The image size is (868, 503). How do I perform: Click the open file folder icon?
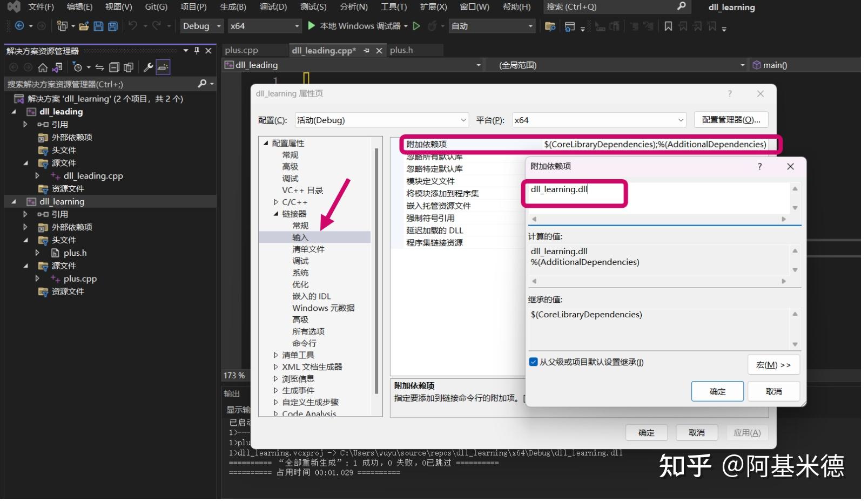[84, 26]
